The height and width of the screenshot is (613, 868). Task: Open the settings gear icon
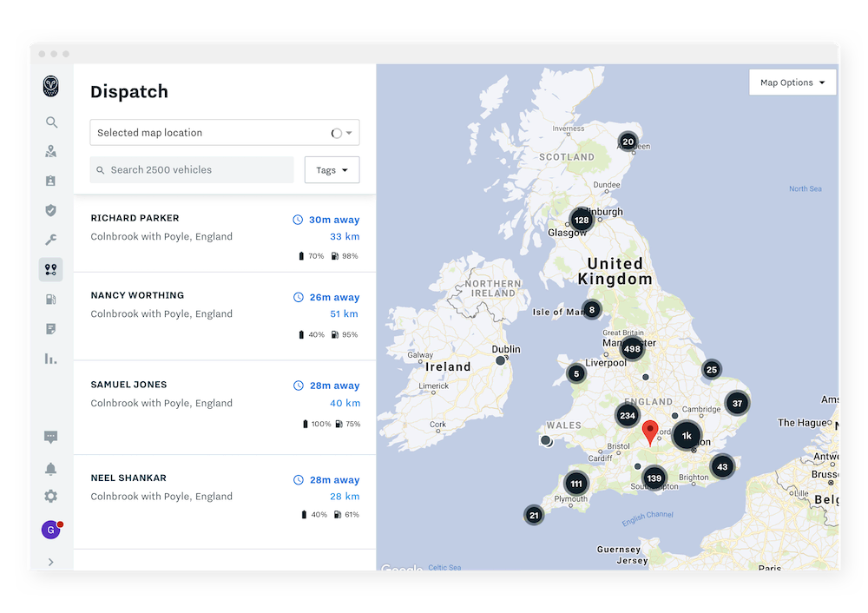click(x=51, y=496)
